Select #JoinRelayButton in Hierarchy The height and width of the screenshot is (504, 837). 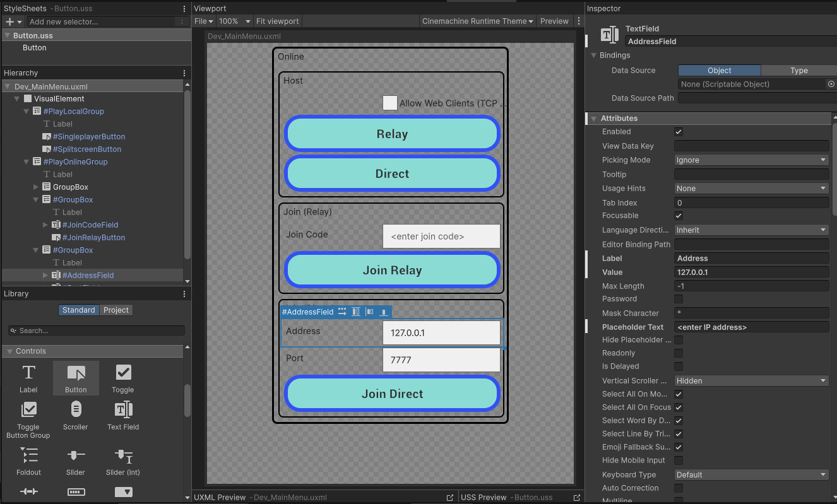[x=93, y=238]
